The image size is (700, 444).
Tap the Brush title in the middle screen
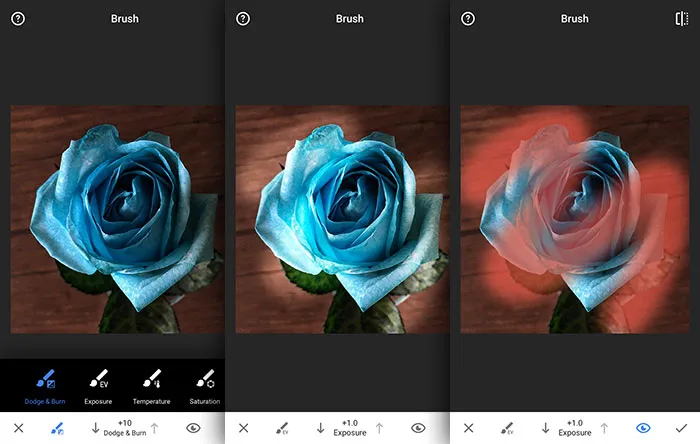(x=350, y=19)
